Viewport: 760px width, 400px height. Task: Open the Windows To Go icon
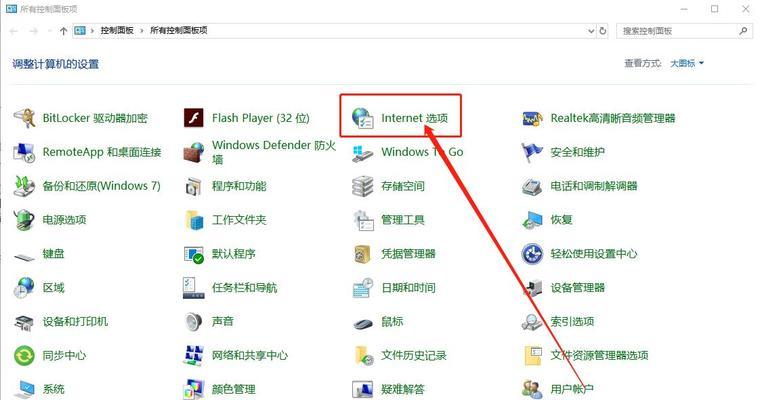click(x=363, y=153)
